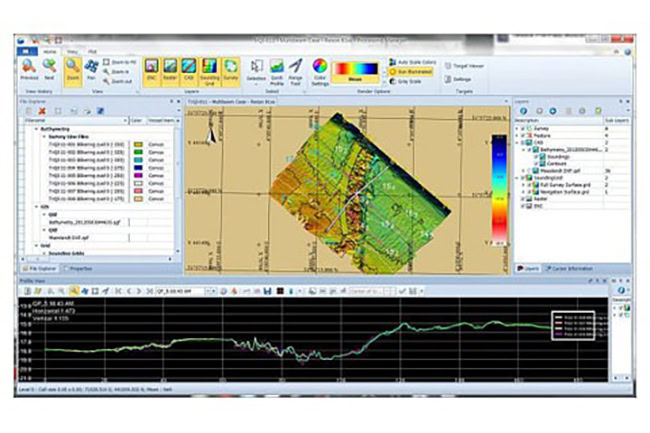
Task: Click the magenta file color swatch
Action: (139, 176)
